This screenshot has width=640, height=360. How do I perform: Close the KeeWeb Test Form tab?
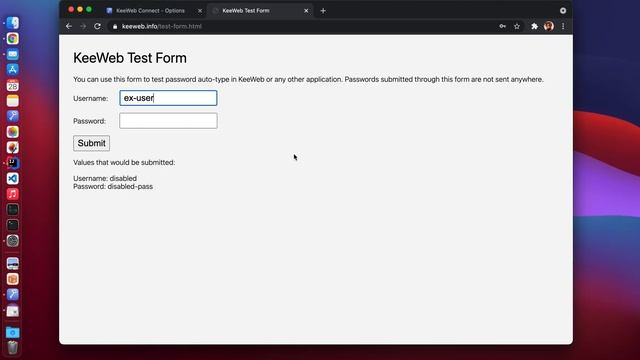pos(306,11)
